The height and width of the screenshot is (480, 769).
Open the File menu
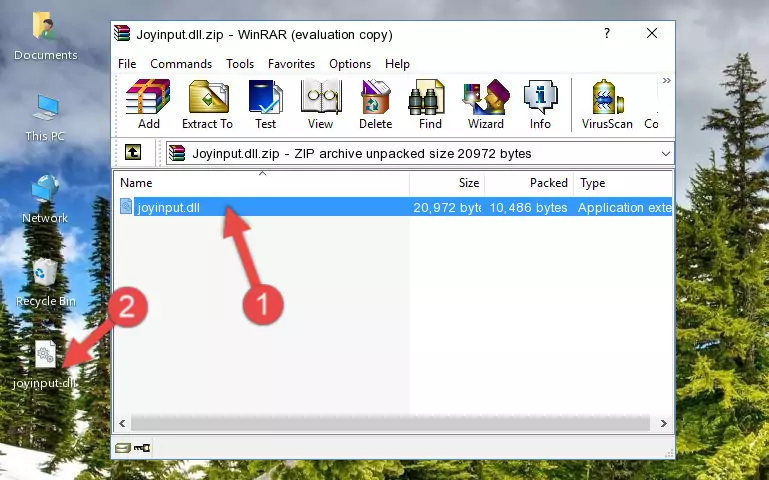point(127,64)
